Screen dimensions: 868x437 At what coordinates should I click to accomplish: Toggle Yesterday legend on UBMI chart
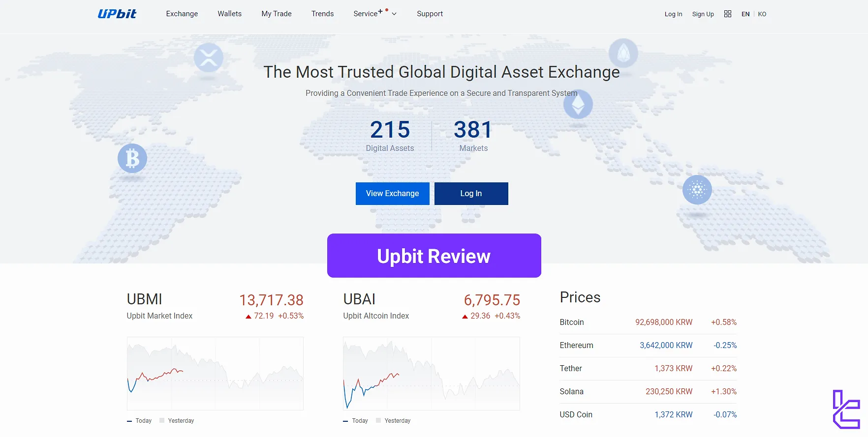coord(177,421)
